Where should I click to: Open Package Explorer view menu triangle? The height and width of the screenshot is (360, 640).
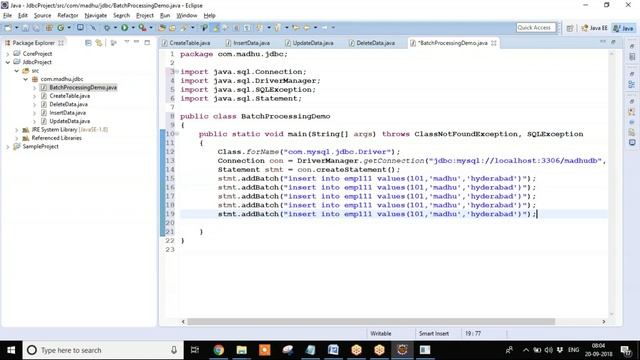pyautogui.click(x=127, y=42)
